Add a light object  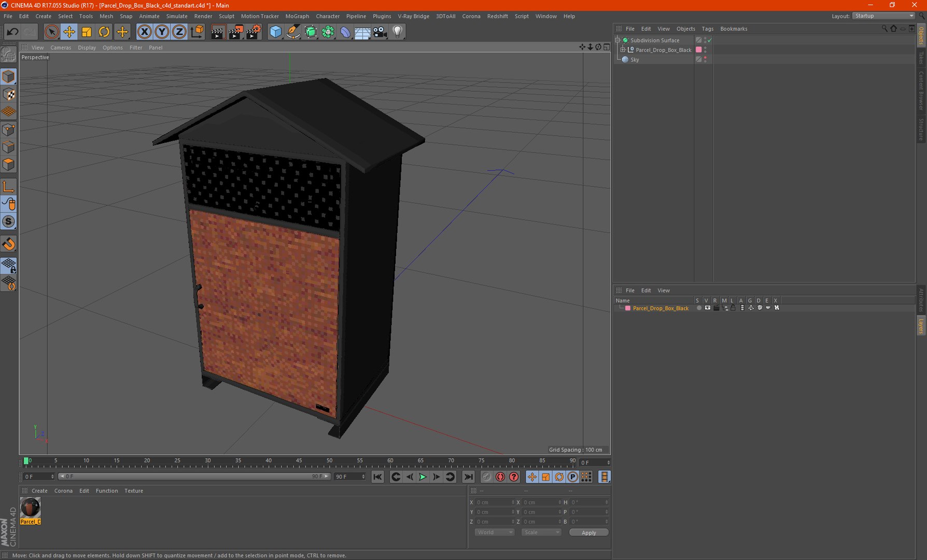pos(398,32)
